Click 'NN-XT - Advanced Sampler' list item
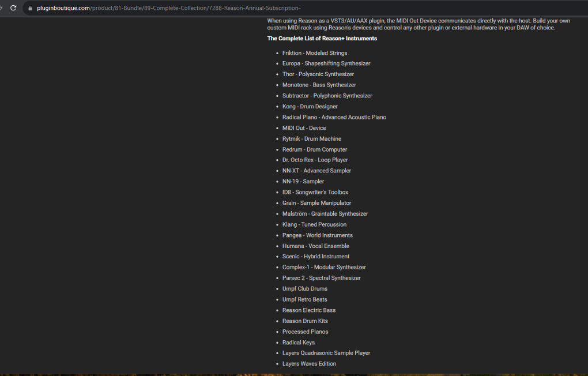Screen dimensions: 588x376 [317, 171]
